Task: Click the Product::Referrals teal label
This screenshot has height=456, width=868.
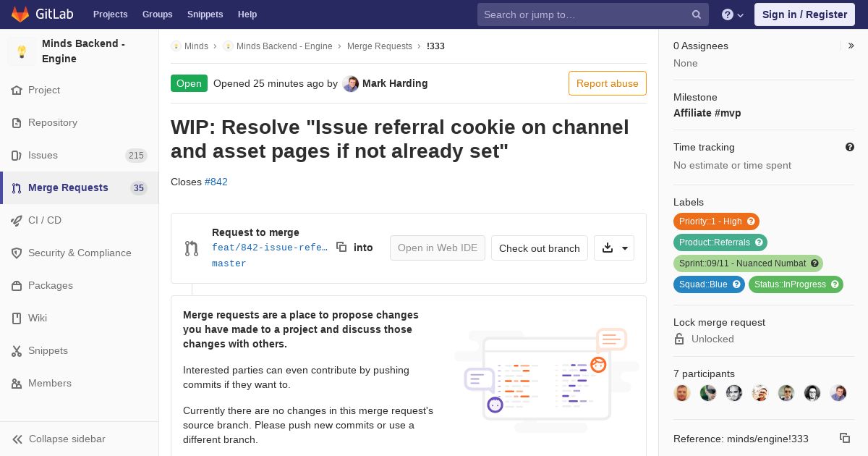Action: pyautogui.click(x=720, y=242)
